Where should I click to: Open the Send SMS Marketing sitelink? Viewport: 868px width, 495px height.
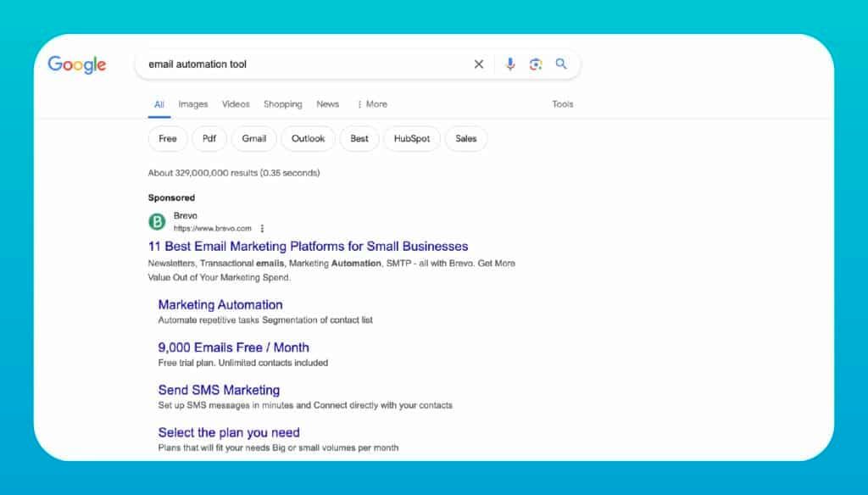(220, 390)
